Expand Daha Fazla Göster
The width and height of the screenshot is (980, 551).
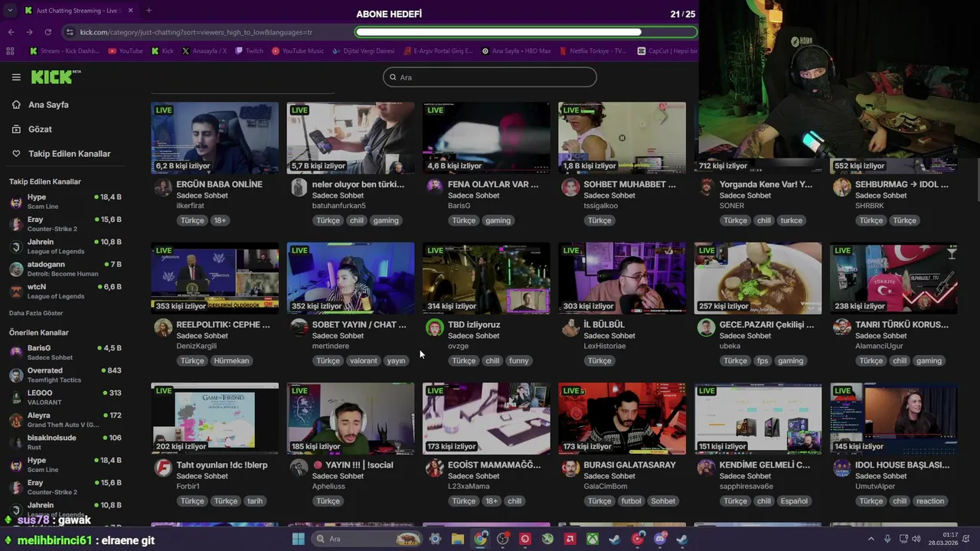click(x=36, y=313)
